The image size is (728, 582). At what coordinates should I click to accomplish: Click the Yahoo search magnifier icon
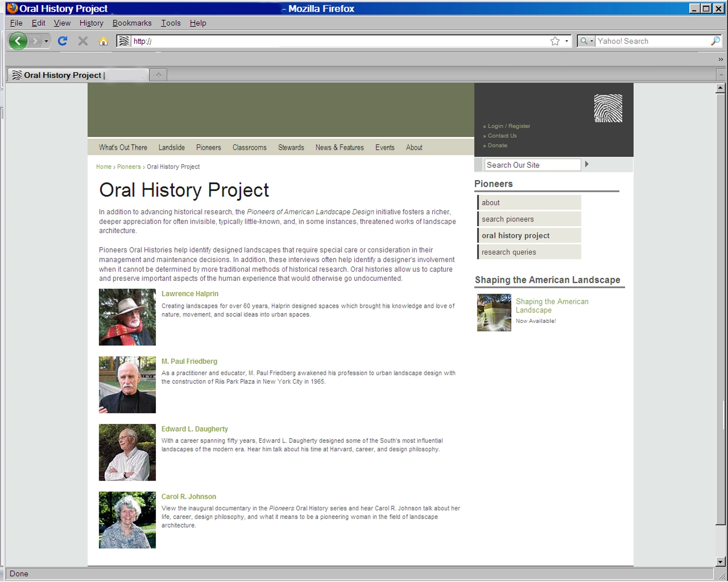(x=715, y=41)
